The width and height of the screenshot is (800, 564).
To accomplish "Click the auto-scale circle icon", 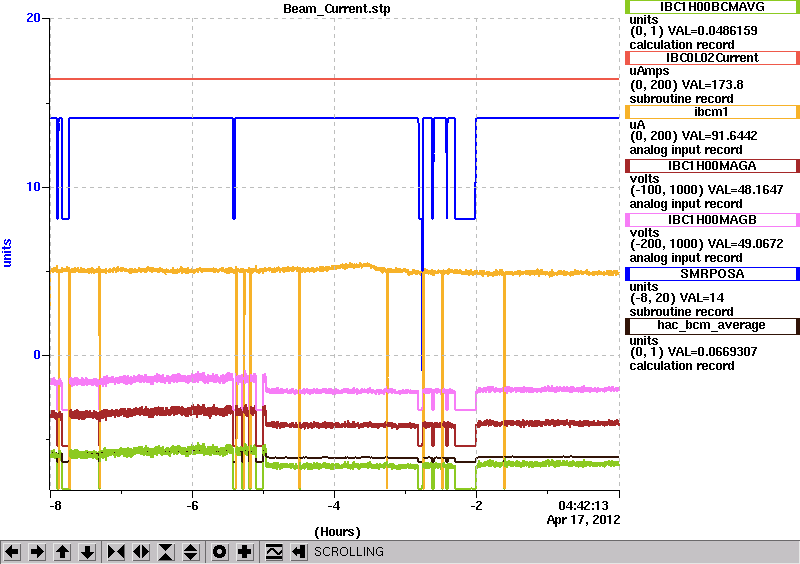I will coord(220,552).
